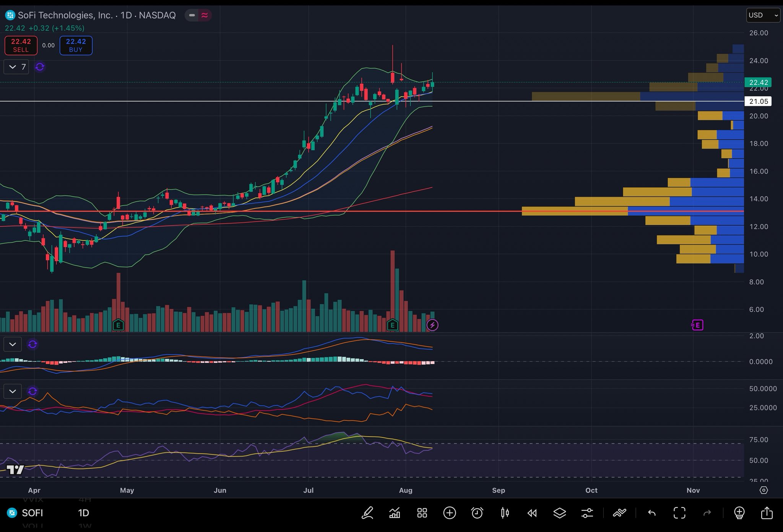The image size is (783, 532).
Task: Open the indicators chart icon
Action: coord(395,513)
